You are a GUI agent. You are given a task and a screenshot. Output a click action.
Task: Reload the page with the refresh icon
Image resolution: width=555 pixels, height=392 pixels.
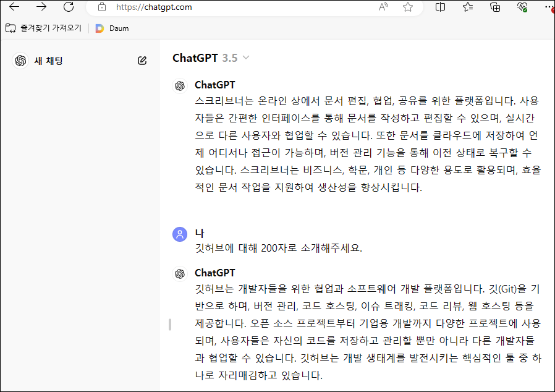coord(69,7)
